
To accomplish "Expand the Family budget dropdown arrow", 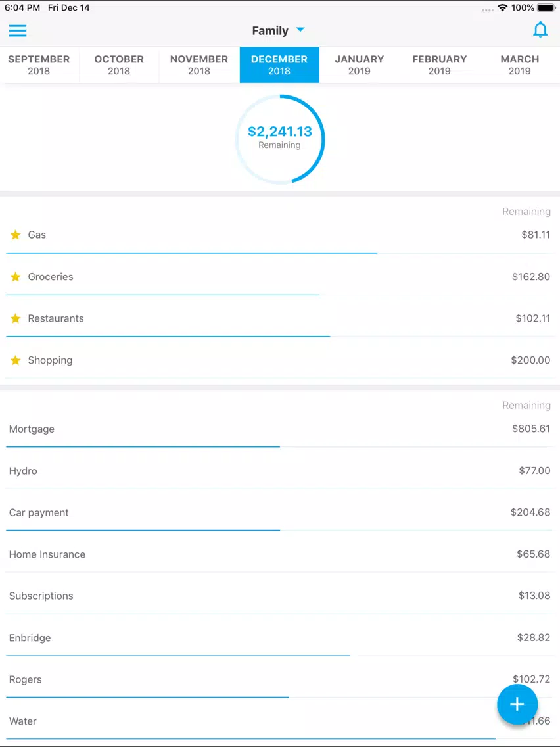I will point(300,30).
